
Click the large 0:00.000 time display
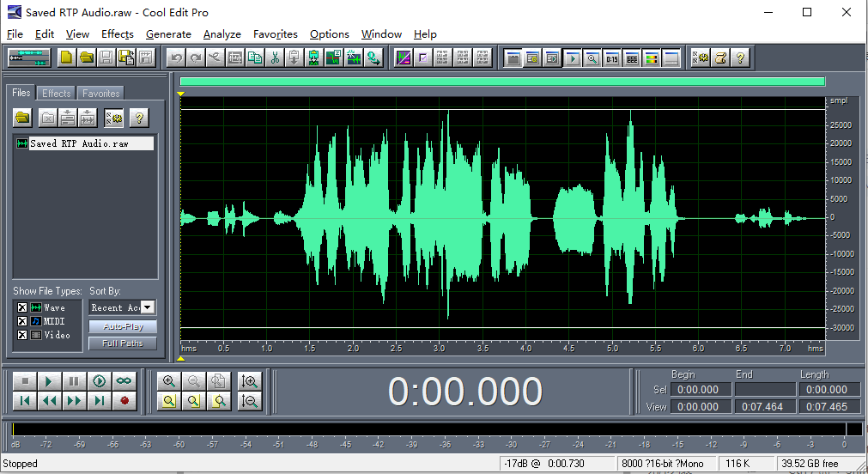click(x=465, y=392)
